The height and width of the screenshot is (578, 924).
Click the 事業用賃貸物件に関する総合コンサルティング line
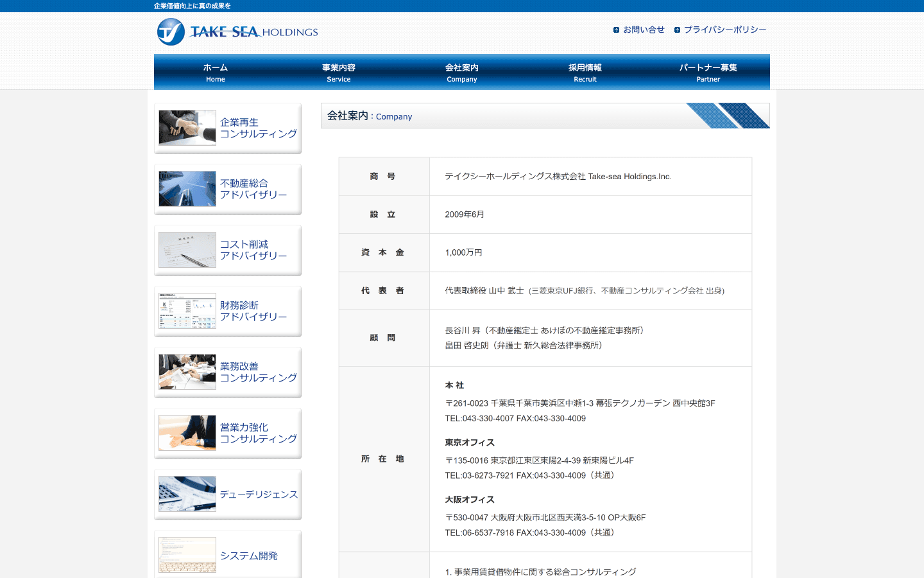point(541,572)
